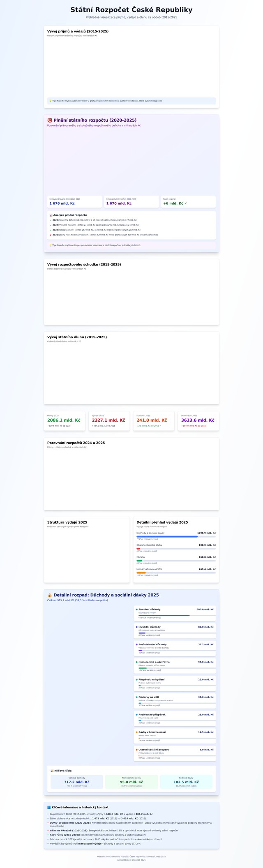Click the red cross icon for year 2021

[51, 235]
